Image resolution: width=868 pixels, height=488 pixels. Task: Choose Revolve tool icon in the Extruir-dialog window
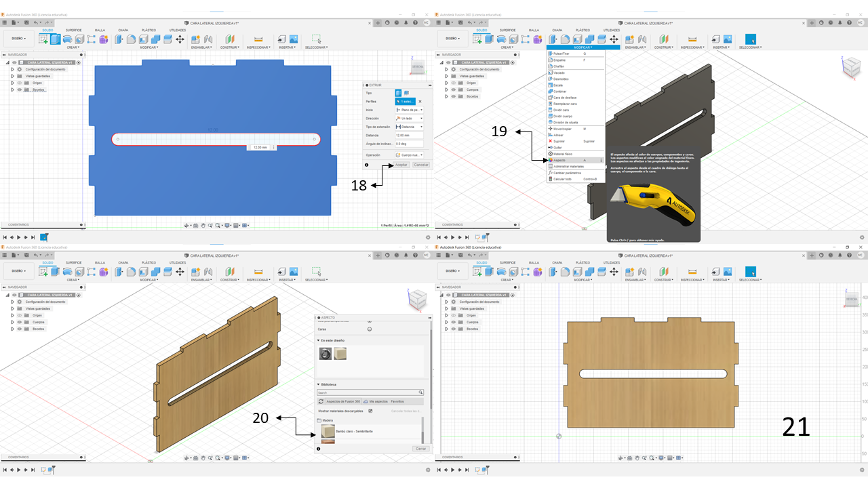(x=68, y=39)
